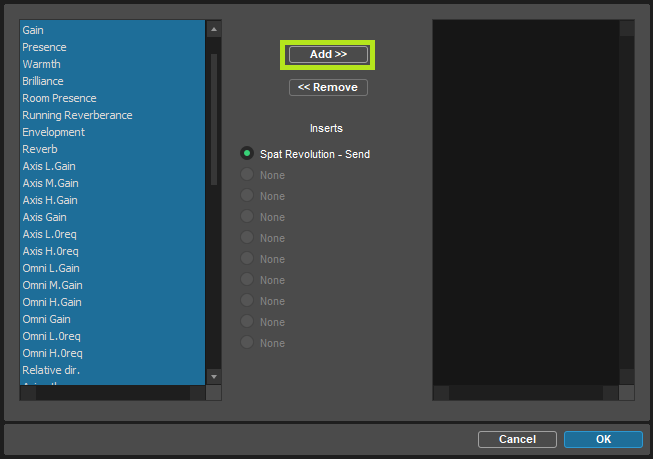Image resolution: width=653 pixels, height=459 pixels.
Task: Select the Presence parameter
Action: pos(44,48)
